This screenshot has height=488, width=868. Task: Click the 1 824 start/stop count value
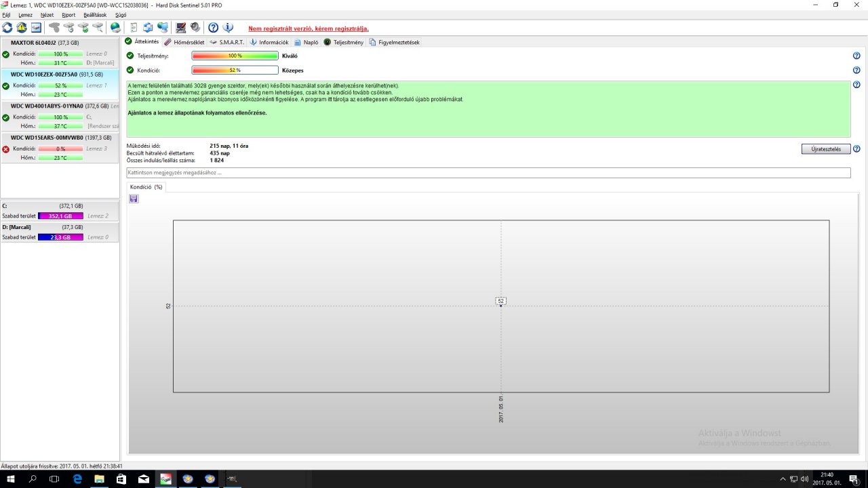tap(217, 160)
